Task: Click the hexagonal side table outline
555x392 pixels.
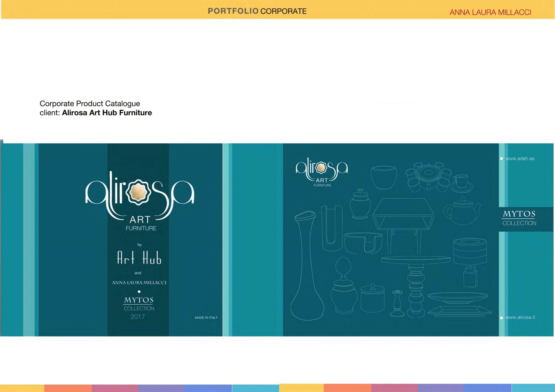Action: point(403,220)
